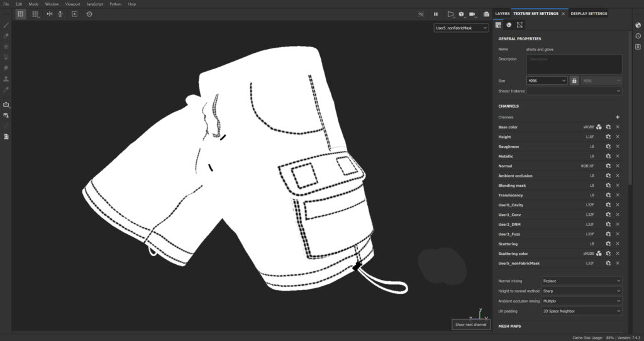Click the Base color sRGB8 color-space icon

pyautogui.click(x=599, y=127)
